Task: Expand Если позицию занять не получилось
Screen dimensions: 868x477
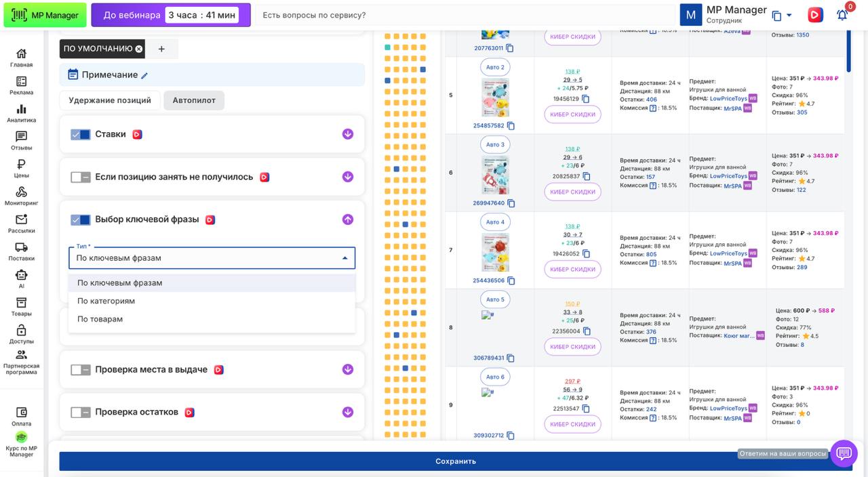Action: [347, 177]
